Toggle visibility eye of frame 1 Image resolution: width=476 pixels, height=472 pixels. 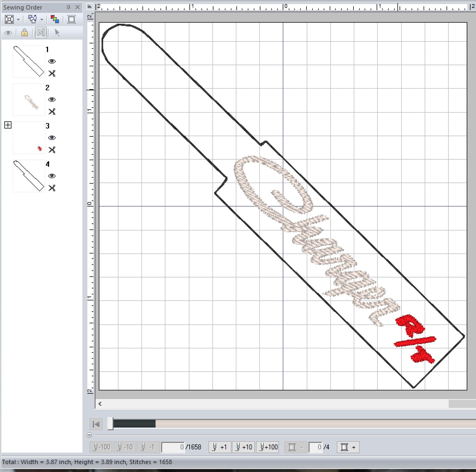tap(52, 61)
